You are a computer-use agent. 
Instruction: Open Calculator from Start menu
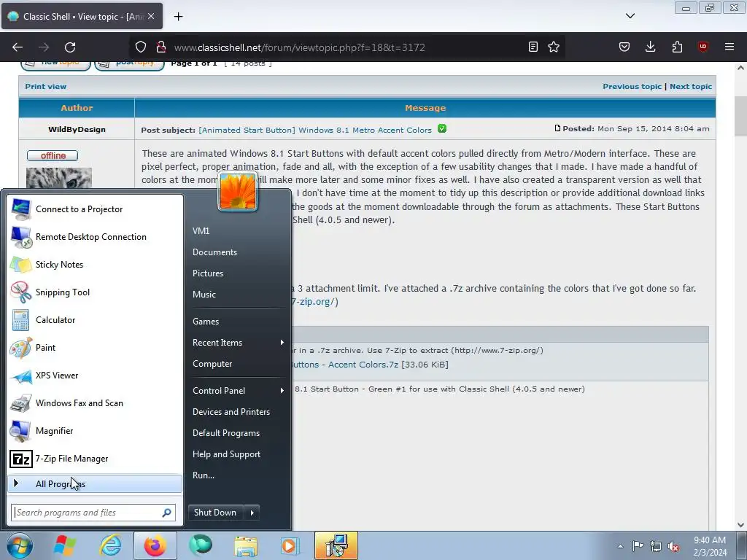click(95, 320)
